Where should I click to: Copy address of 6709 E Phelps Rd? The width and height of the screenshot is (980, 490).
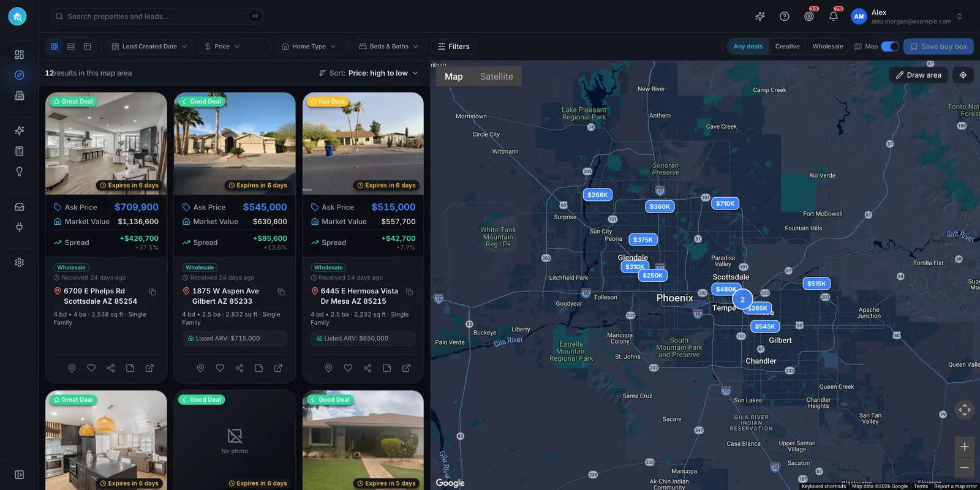pyautogui.click(x=153, y=292)
